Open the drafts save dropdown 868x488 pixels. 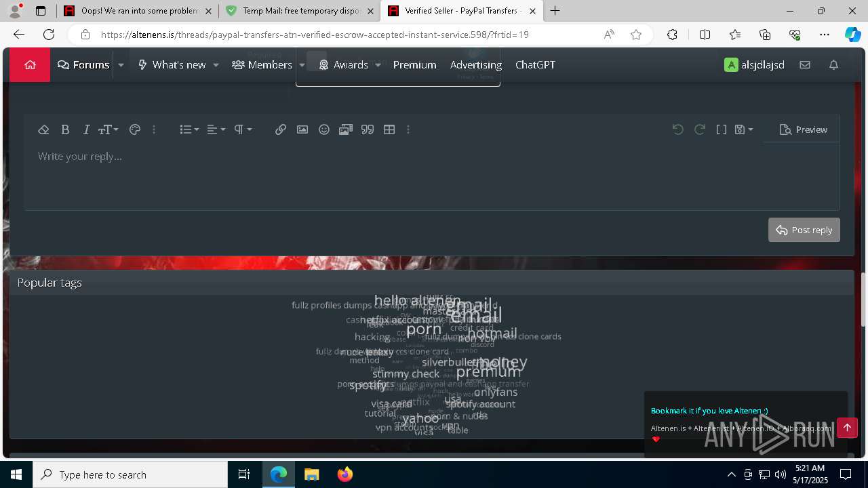744,129
